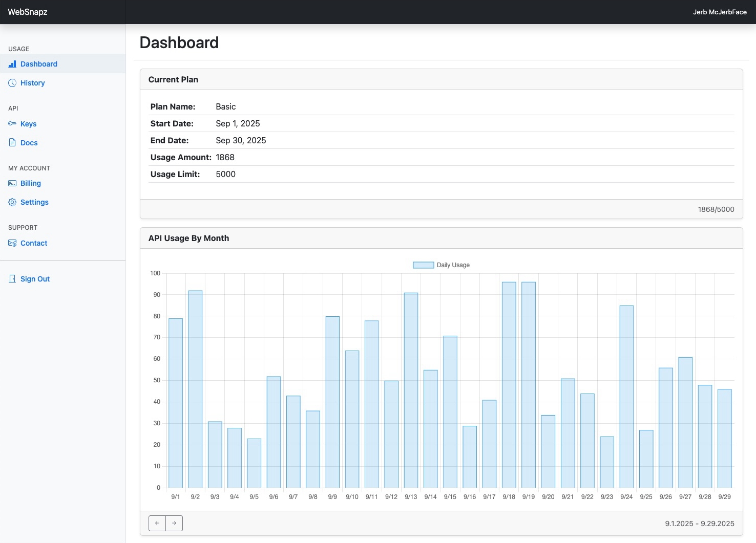Switch to the History section
This screenshot has height=543, width=756.
33,82
